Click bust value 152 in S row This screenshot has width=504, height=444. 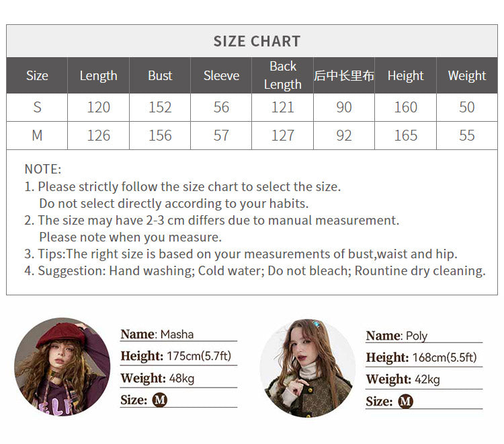[160, 107]
